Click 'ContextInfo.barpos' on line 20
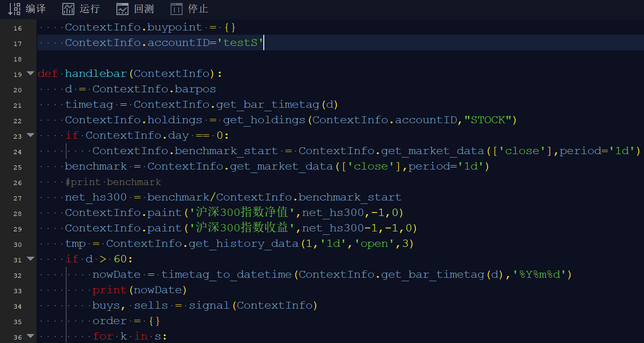 click(154, 89)
